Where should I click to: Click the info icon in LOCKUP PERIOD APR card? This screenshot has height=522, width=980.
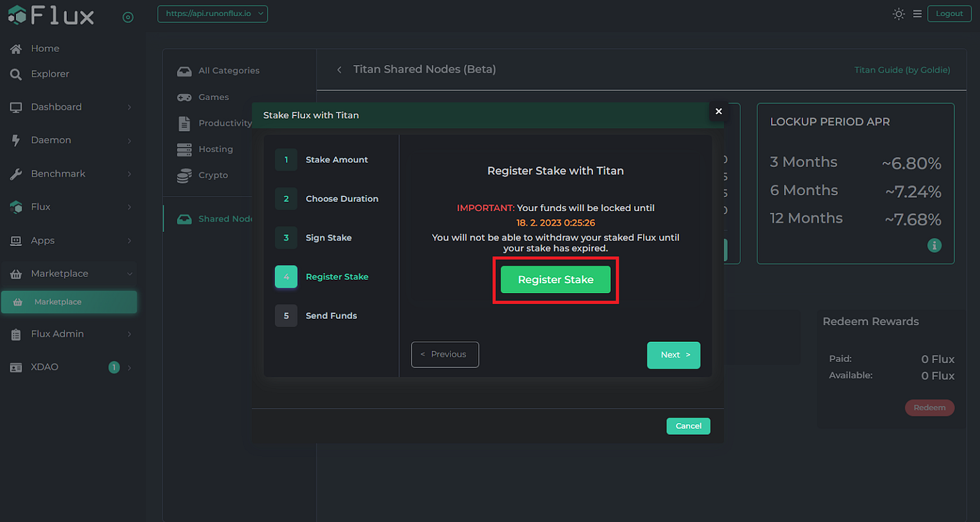934,245
